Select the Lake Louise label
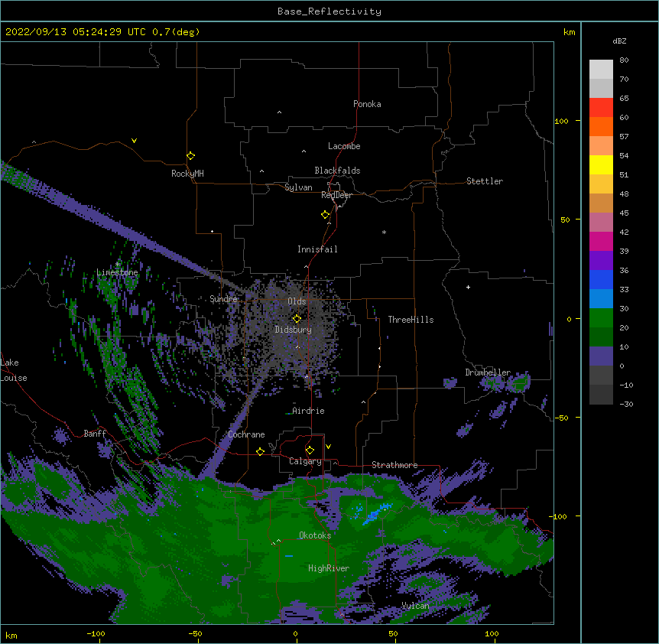659x644 pixels. pyautogui.click(x=14, y=370)
